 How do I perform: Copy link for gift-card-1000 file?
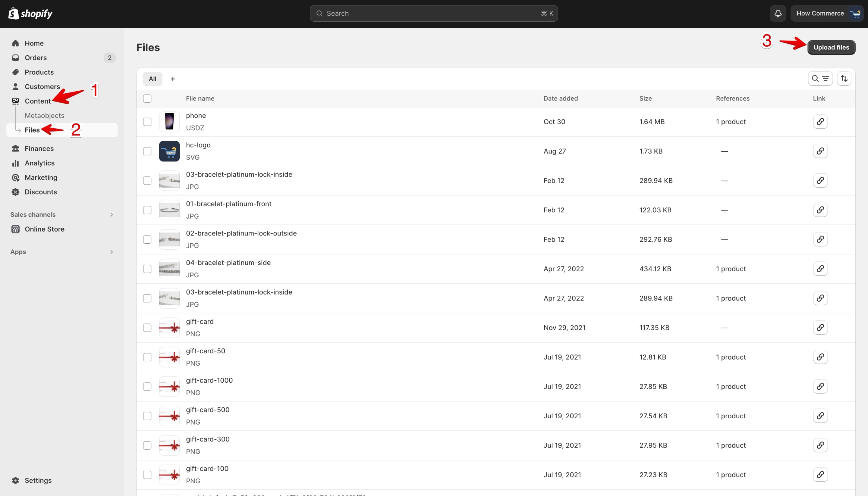pos(820,386)
